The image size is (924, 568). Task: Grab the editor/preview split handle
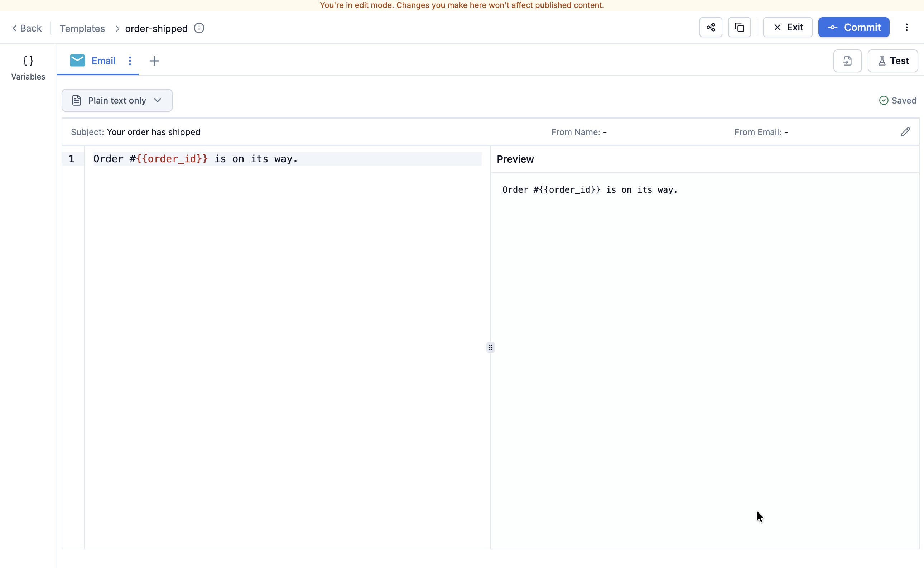click(x=491, y=347)
